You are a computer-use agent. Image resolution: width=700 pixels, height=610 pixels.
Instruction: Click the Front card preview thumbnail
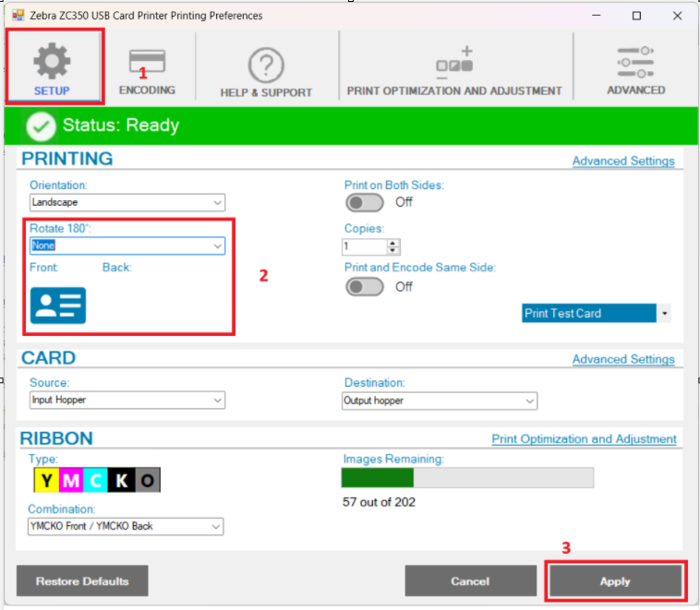coord(58,305)
